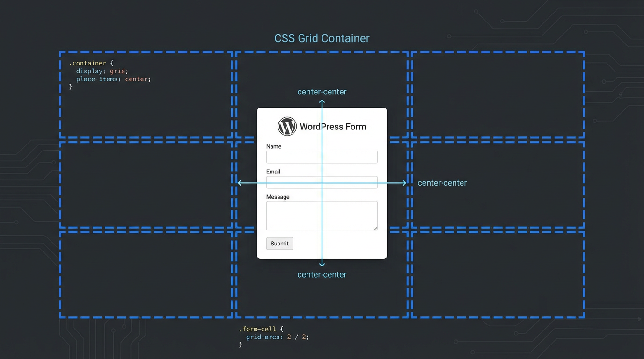Select the circular W emblem above the form
644x359 pixels.
point(287,126)
